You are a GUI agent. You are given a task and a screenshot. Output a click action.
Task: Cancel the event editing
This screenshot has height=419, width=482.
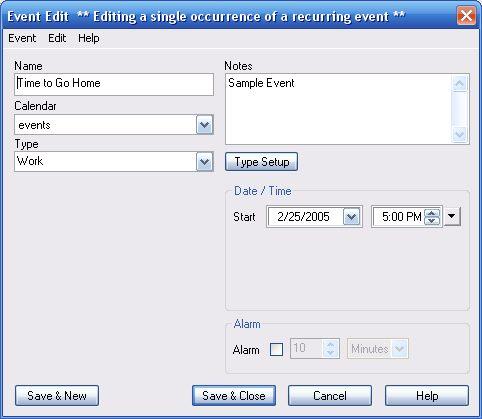(x=330, y=396)
